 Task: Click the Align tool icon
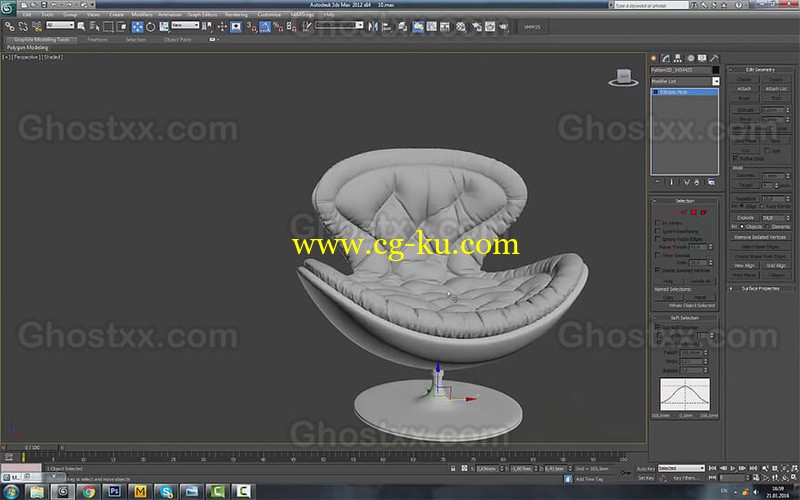pos(387,27)
